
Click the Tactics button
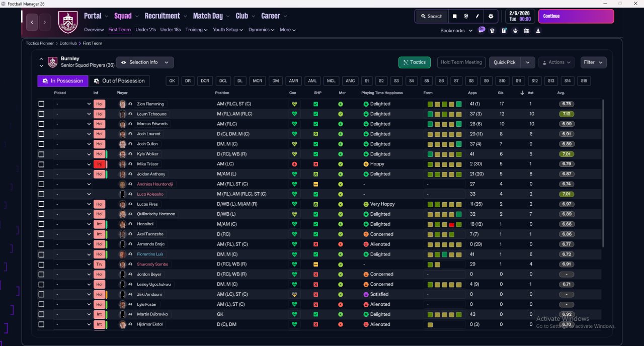click(x=414, y=62)
